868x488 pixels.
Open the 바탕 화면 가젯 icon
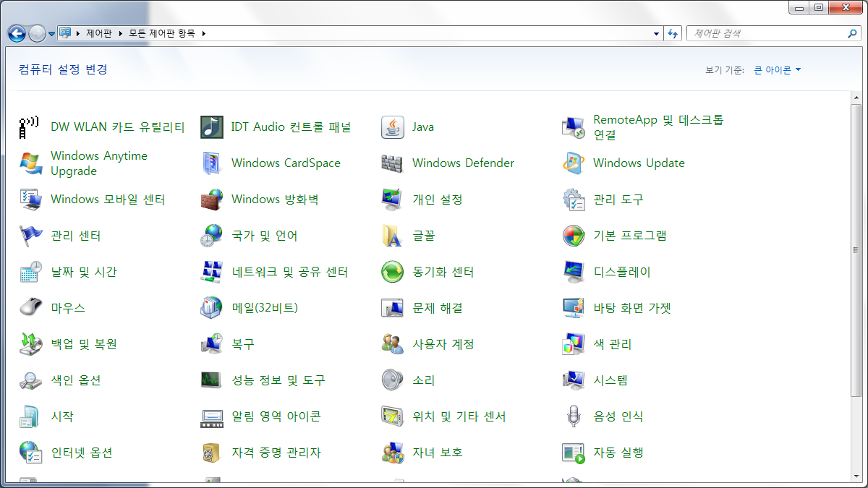pos(574,308)
